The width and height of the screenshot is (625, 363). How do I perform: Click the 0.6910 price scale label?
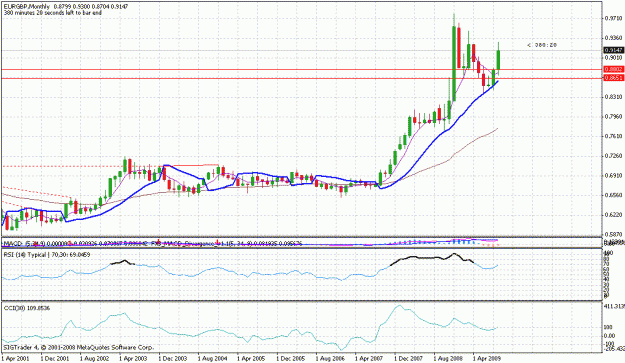(x=614, y=175)
